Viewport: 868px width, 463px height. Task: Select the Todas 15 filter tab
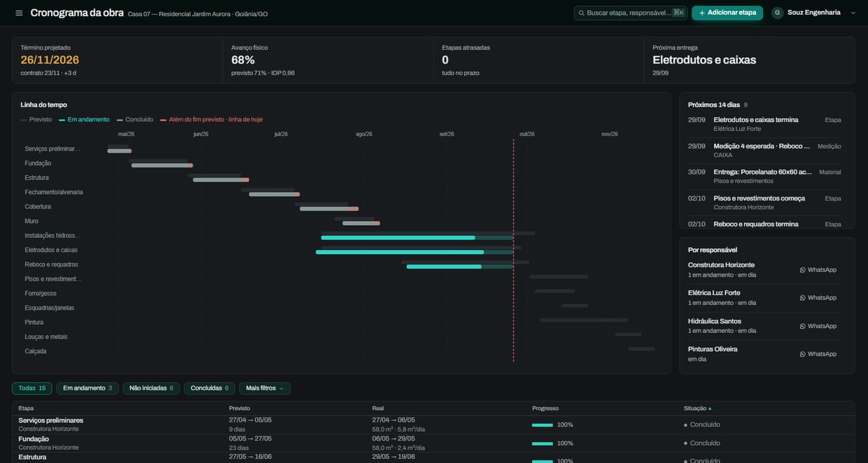point(32,388)
